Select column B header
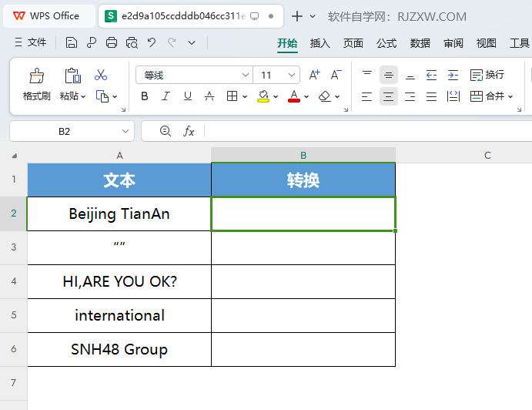Image resolution: width=532 pixels, height=410 pixels. (x=303, y=155)
